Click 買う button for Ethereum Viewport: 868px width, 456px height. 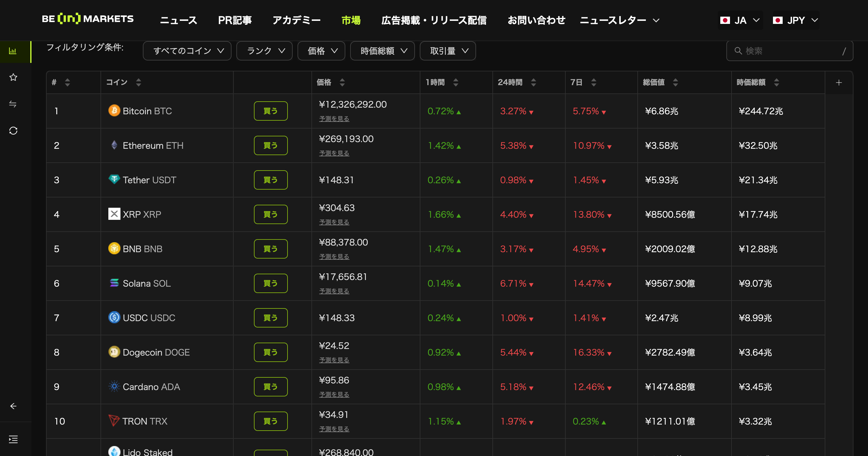271,145
